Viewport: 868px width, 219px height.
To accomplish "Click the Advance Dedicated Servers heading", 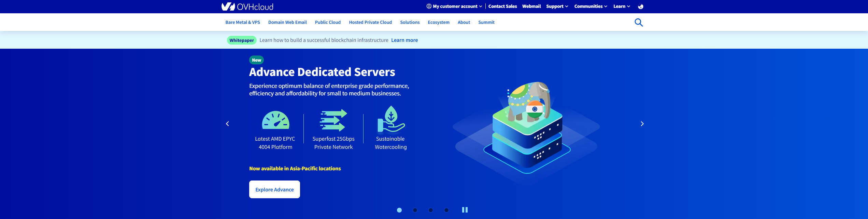I will tap(322, 72).
